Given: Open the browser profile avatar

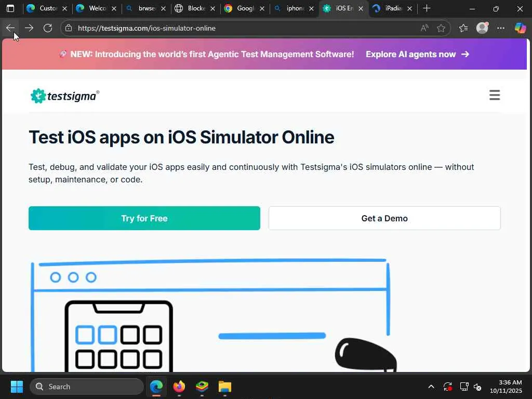Looking at the screenshot, I should click(482, 28).
